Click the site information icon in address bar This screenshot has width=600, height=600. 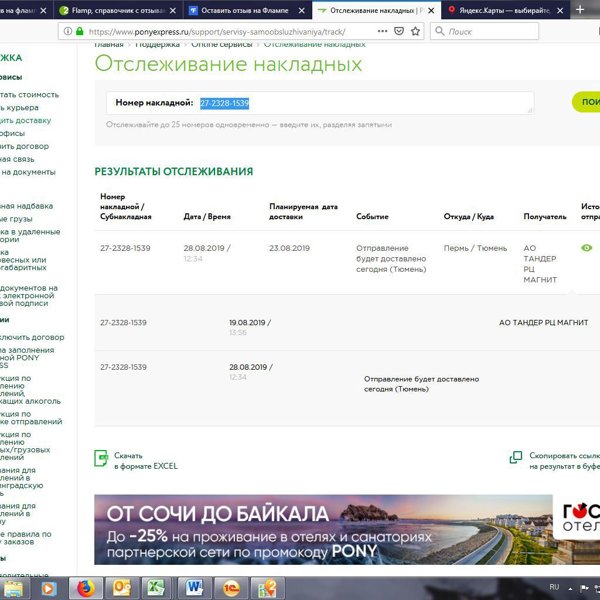click(x=67, y=31)
